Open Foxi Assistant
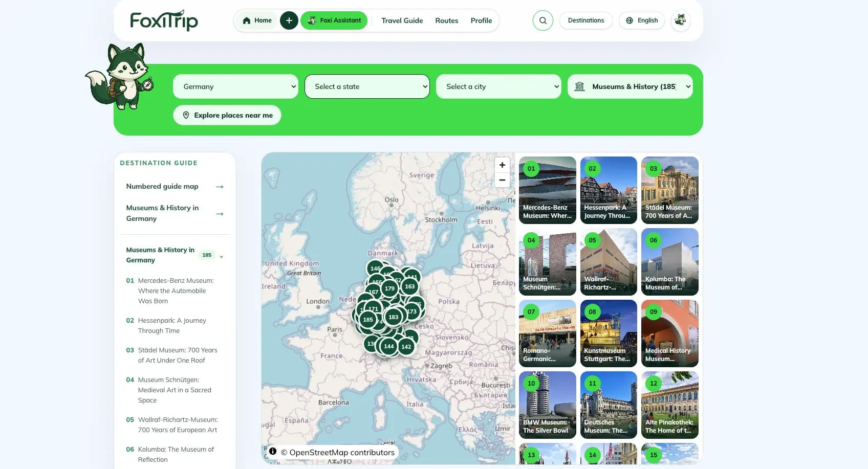The width and height of the screenshot is (868, 469). pyautogui.click(x=334, y=20)
